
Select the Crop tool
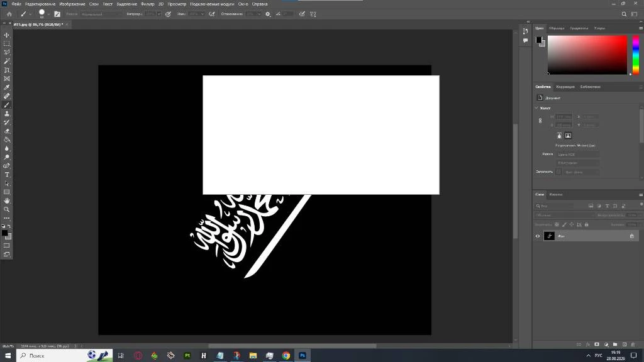click(x=6, y=70)
